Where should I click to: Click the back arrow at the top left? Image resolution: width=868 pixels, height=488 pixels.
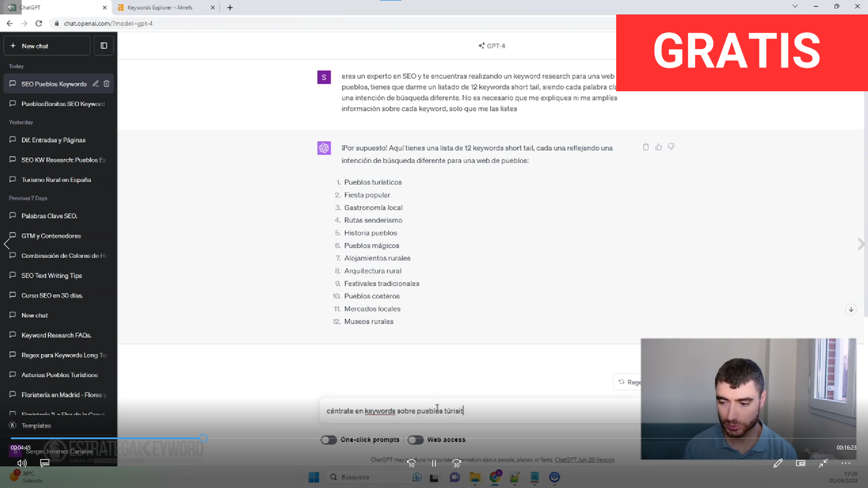tap(11, 7)
